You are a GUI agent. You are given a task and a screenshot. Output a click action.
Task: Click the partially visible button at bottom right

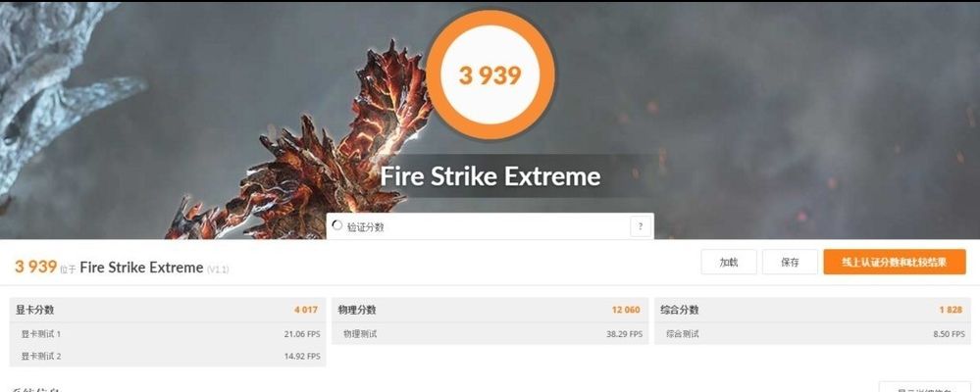(x=924, y=387)
